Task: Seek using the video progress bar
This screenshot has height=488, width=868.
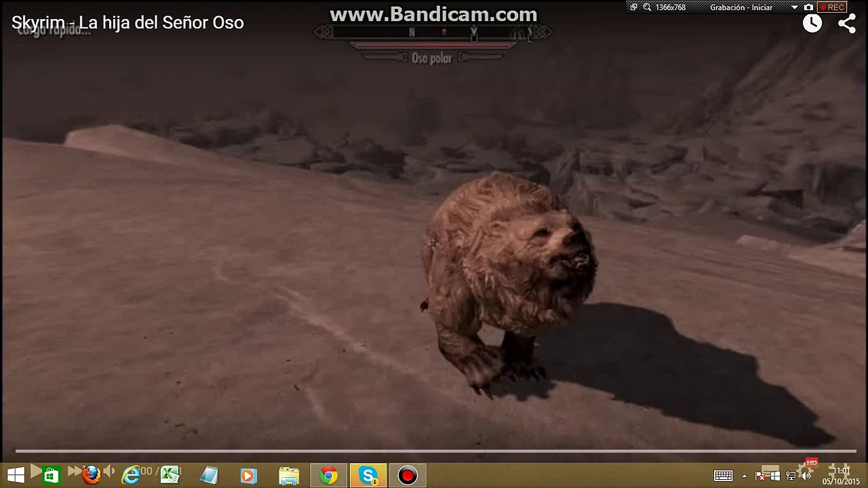Action: coord(435,451)
